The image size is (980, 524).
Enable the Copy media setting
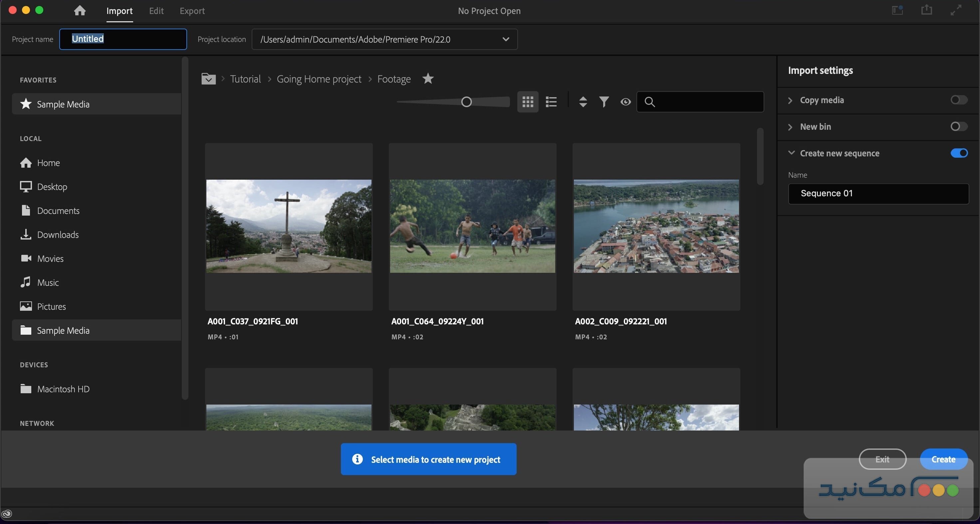(958, 100)
